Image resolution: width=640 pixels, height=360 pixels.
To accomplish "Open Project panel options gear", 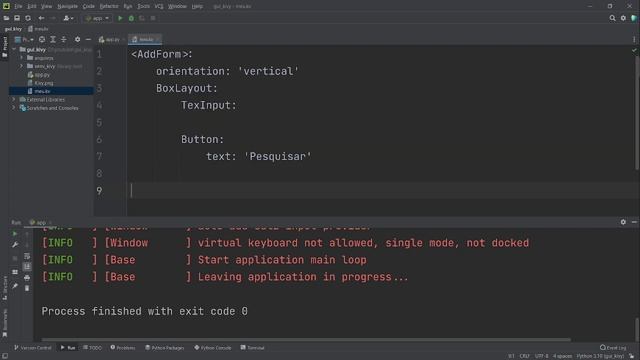I will tap(77, 40).
